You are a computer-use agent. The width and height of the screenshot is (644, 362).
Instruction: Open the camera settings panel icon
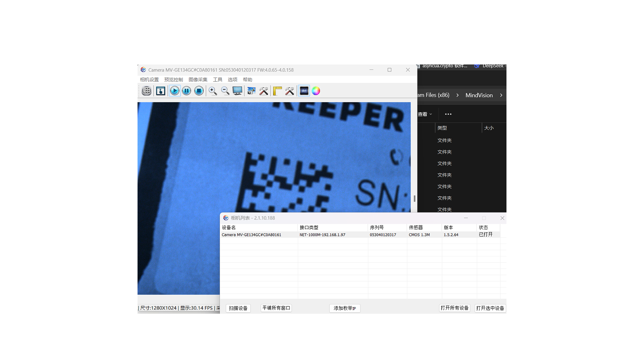tap(147, 91)
